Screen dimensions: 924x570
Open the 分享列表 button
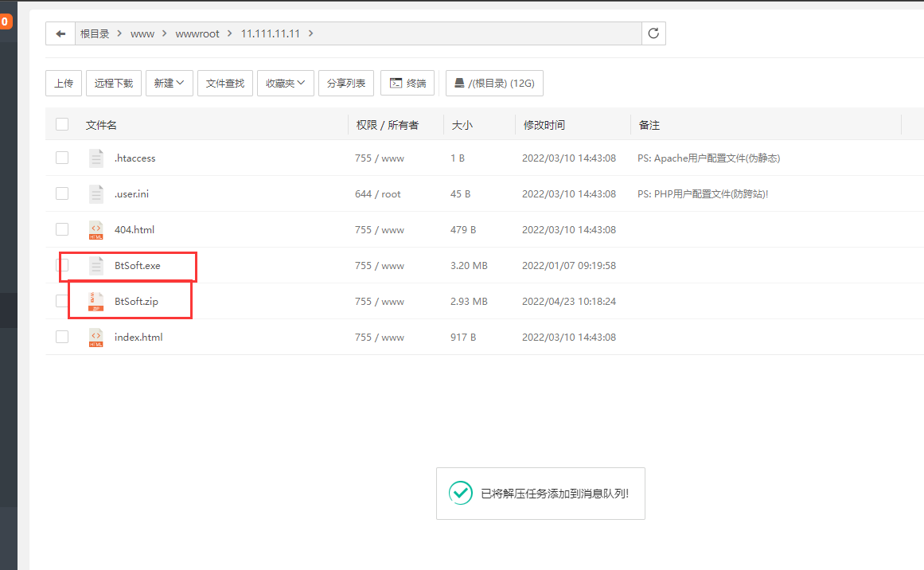coord(346,83)
